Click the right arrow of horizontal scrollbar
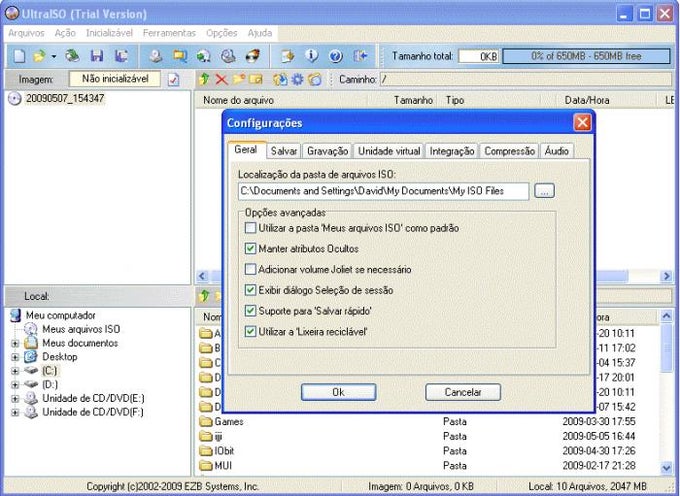 point(666,276)
